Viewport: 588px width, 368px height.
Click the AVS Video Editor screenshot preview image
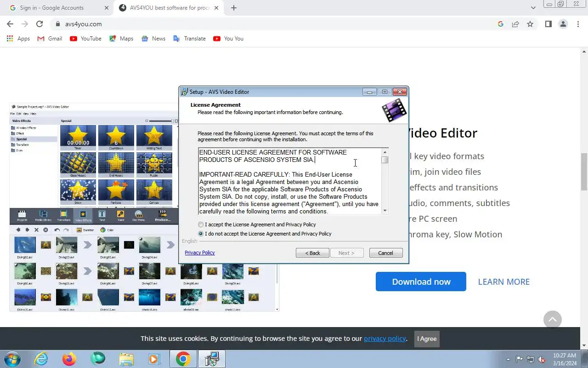[x=144, y=207]
